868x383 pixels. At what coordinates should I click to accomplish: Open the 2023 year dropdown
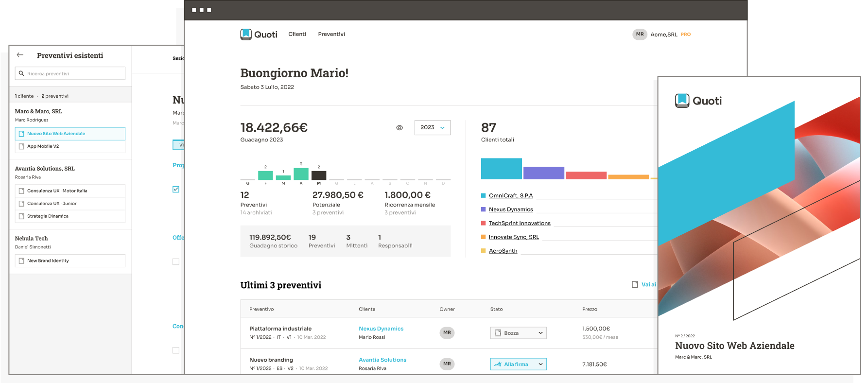433,127
